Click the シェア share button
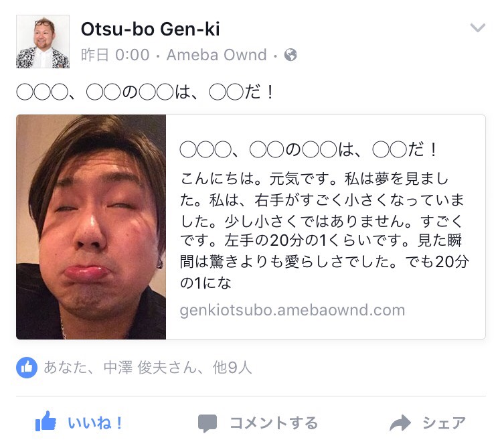 point(428,423)
